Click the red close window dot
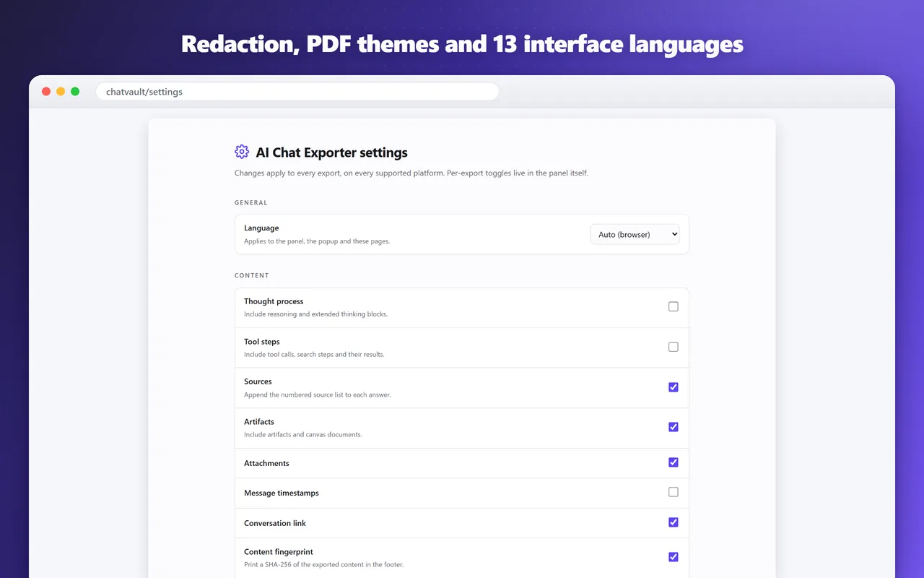Viewport: 924px width, 578px height. pos(46,92)
